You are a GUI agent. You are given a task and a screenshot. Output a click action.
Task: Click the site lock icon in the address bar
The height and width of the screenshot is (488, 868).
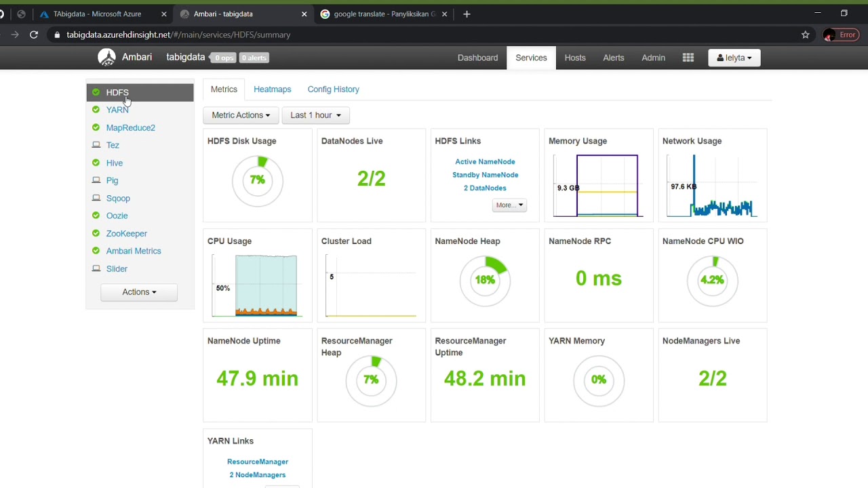57,35
